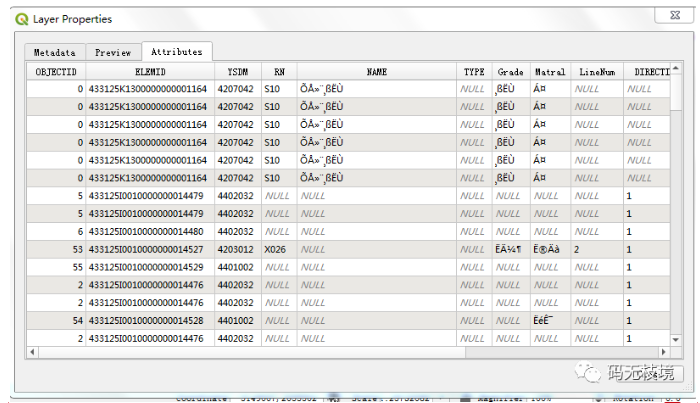700x403 pixels.
Task: Switch to the Metadata tab
Action: pos(55,52)
